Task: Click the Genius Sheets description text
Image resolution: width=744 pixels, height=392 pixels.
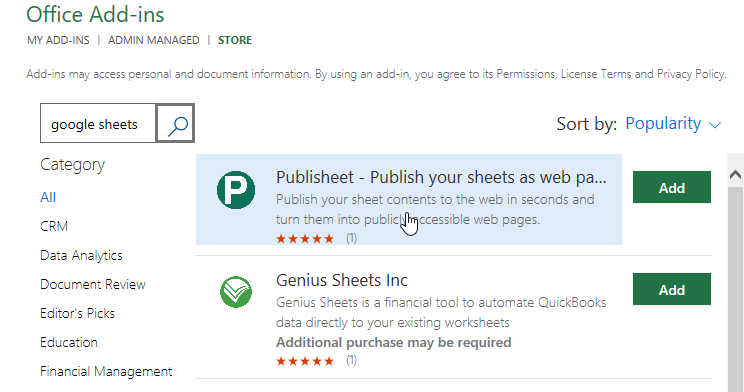Action: 441,312
